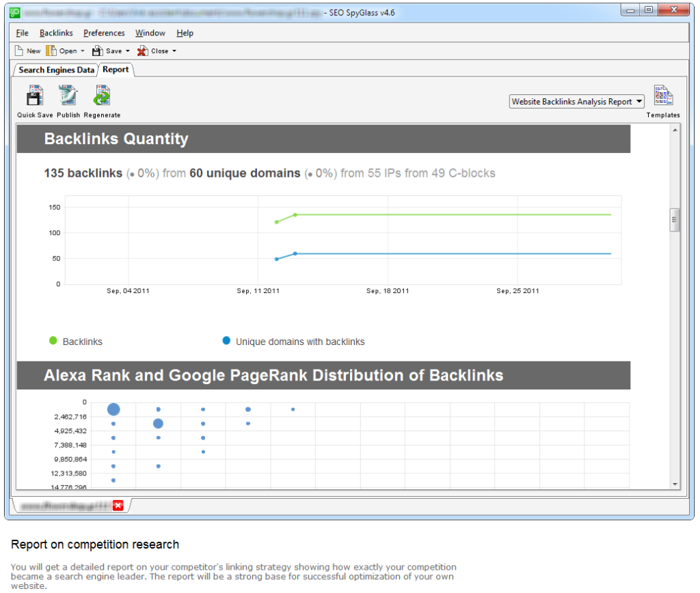This screenshot has width=700, height=593.
Task: Open the Templates icon
Action: pos(663,96)
